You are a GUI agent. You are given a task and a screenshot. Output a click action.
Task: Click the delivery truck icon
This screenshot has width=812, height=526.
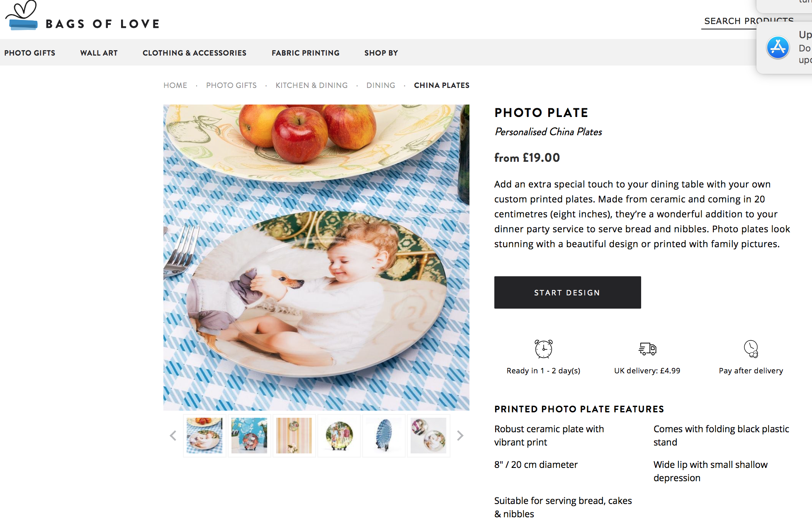[647, 349]
